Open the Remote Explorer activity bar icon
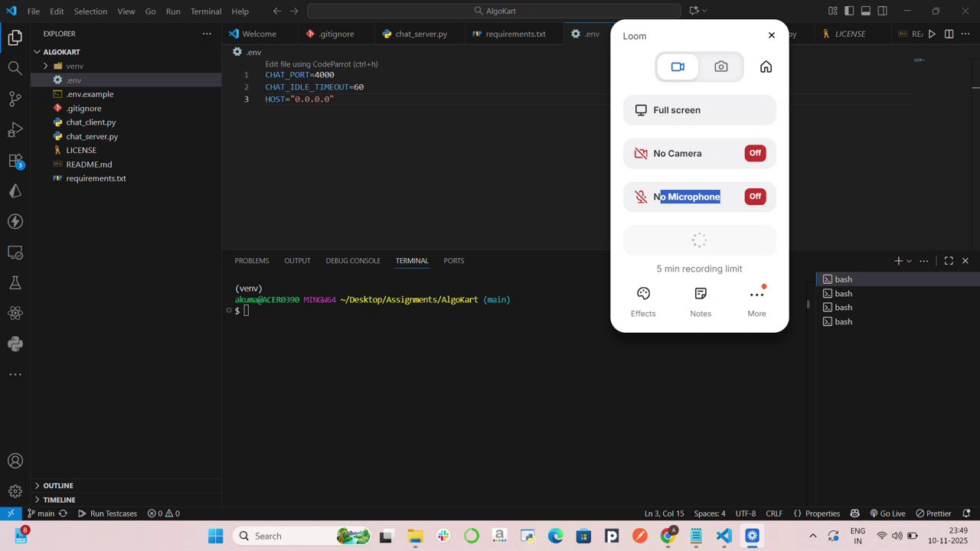Screen dimensions: 980x551 pos(15,252)
